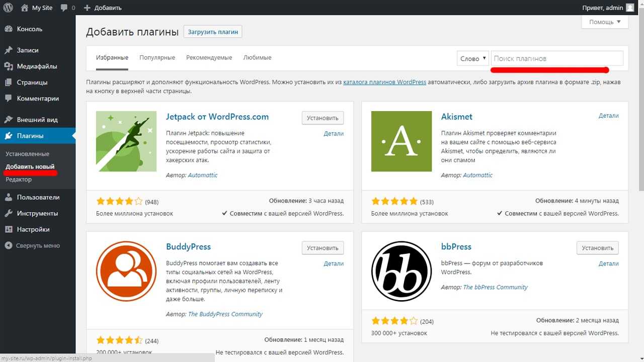
Task: Click the Akismet five-star rating
Action: [x=394, y=202]
